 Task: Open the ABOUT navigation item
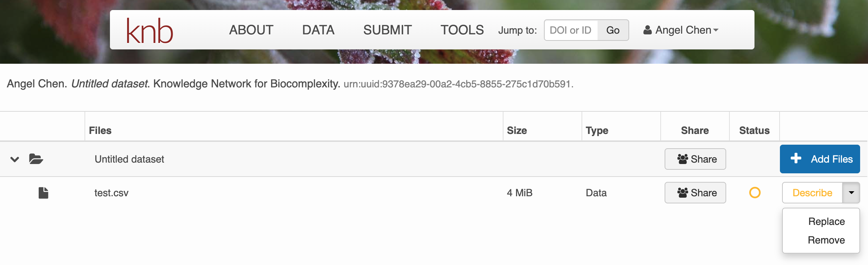pyautogui.click(x=251, y=30)
